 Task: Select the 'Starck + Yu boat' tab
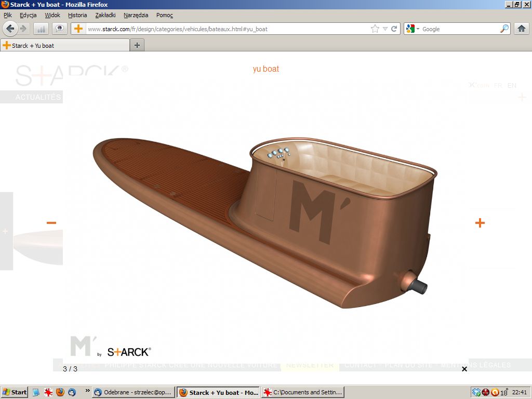(65, 46)
